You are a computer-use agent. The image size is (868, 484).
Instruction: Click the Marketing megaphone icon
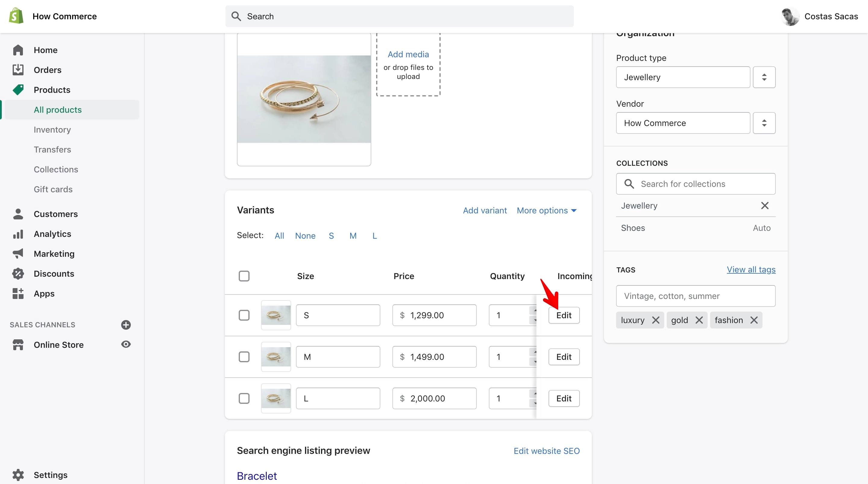coord(18,254)
